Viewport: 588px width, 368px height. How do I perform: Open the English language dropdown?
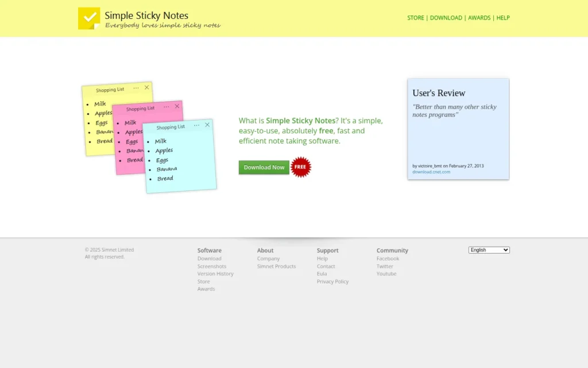489,250
